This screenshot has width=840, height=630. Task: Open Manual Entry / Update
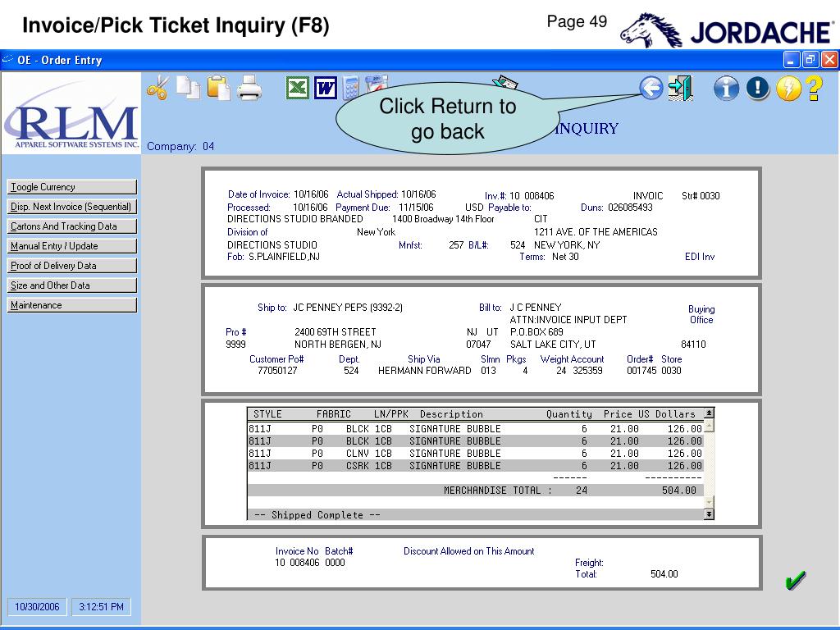(72, 246)
